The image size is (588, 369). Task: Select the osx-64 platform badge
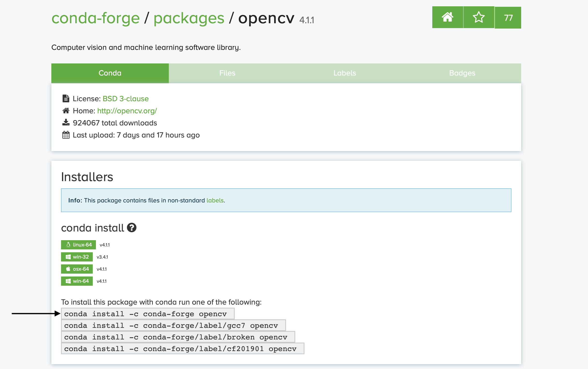tap(77, 269)
